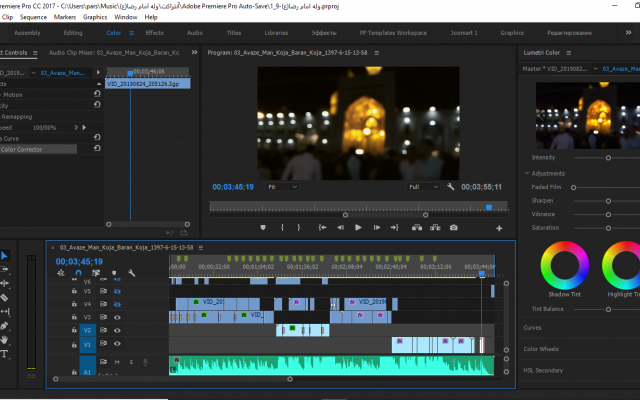Click the Saturation slider handle
640x400 pixels.
608,228
